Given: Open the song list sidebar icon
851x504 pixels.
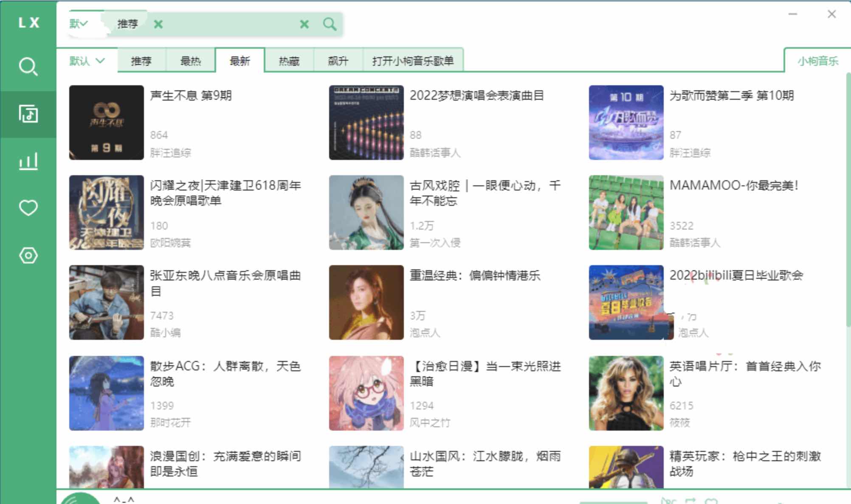Looking at the screenshot, I should click(x=28, y=114).
